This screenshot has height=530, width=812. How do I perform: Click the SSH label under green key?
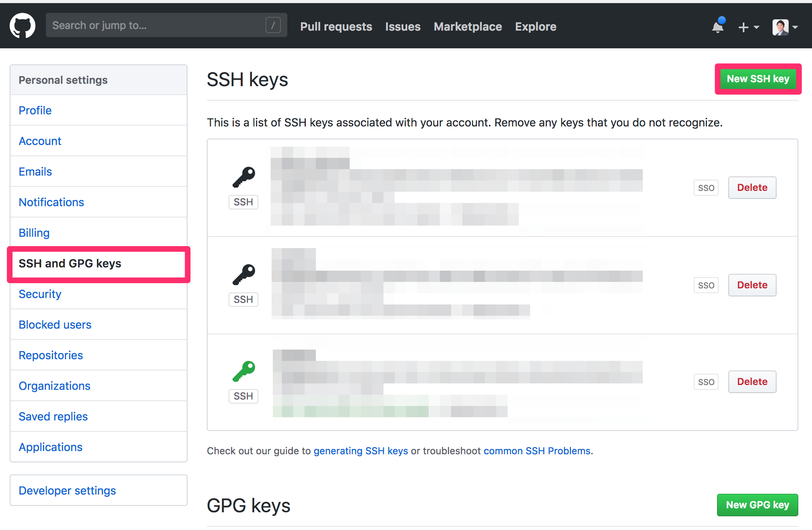pos(243,396)
